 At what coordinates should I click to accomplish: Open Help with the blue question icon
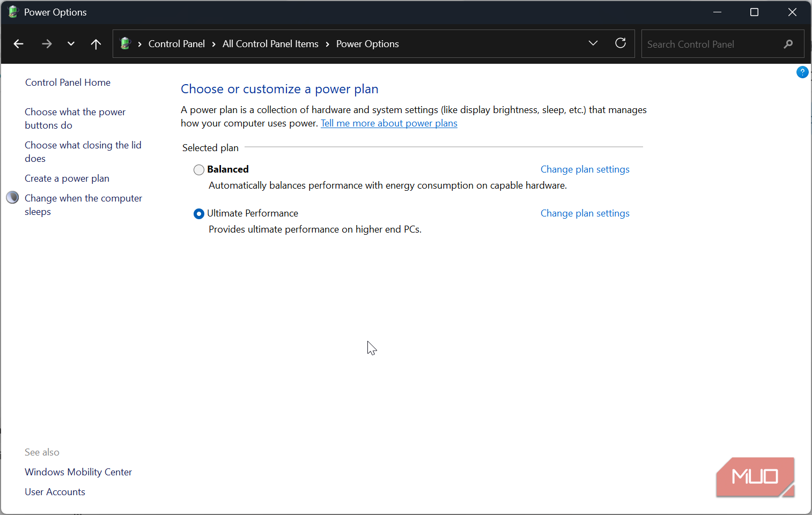point(802,72)
